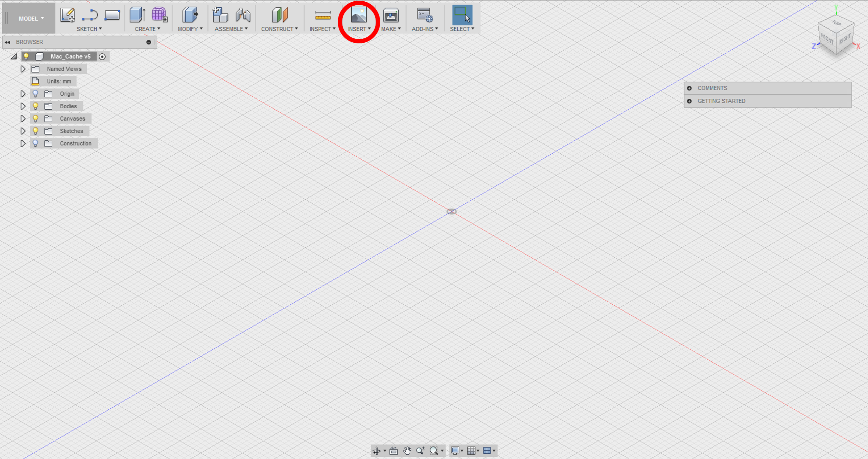
Task: Open the MODEL workspace dropdown
Action: [x=31, y=19]
